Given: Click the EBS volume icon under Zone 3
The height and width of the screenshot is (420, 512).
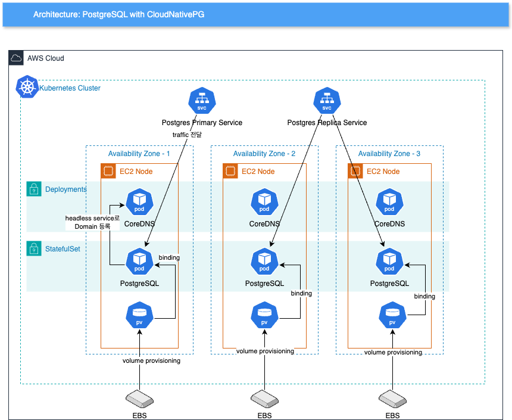Looking at the screenshot, I should pos(392,399).
